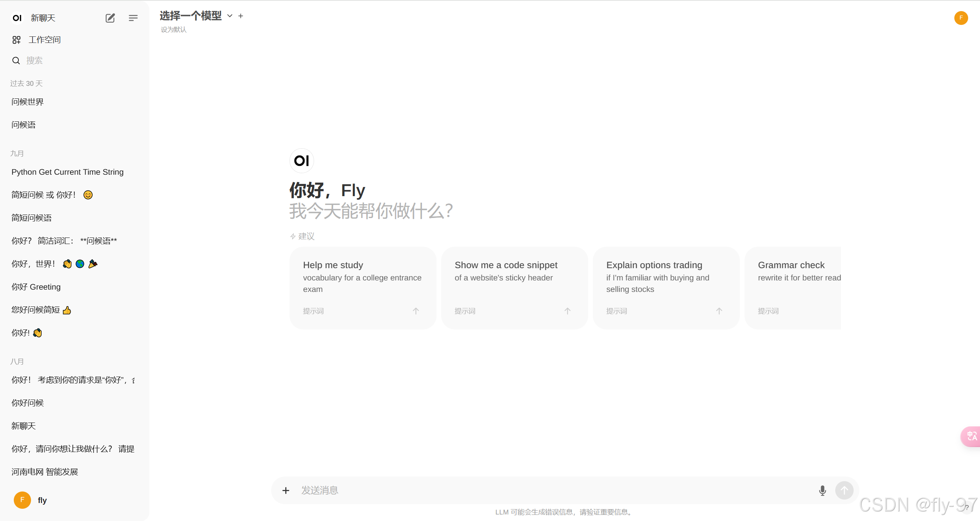Viewport: 980px width, 521px height.
Task: Click the 设为默认 link
Action: (173, 30)
